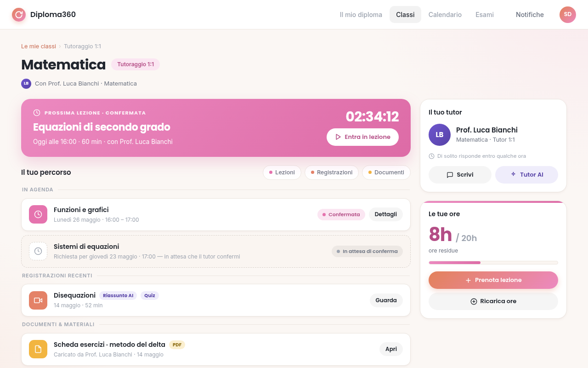Click the Diploma360 logo icon

pos(19,15)
